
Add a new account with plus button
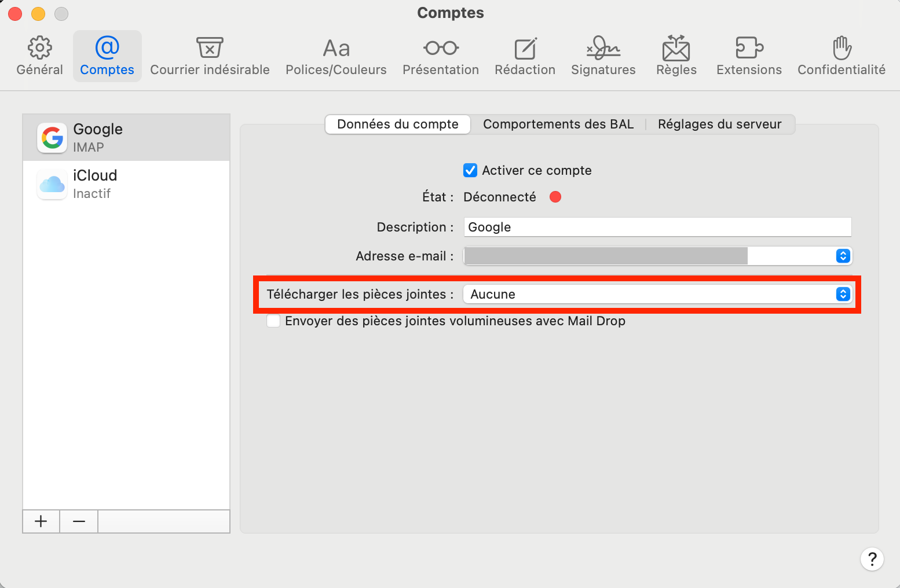click(x=41, y=521)
